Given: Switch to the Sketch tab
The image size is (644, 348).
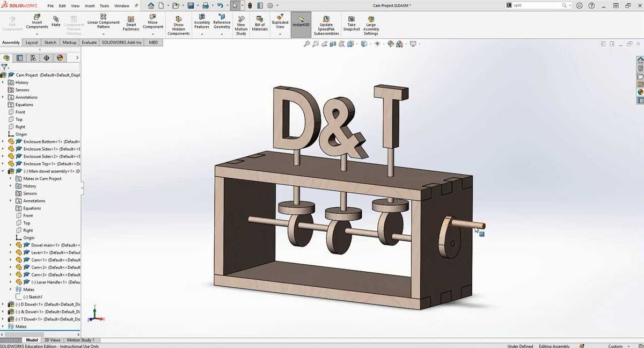Looking at the screenshot, I should (50, 42).
